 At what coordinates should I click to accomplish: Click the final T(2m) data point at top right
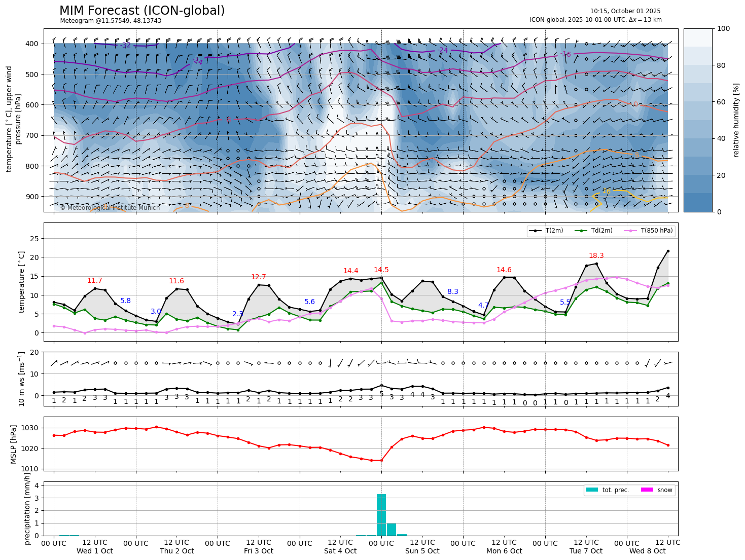pos(668,251)
